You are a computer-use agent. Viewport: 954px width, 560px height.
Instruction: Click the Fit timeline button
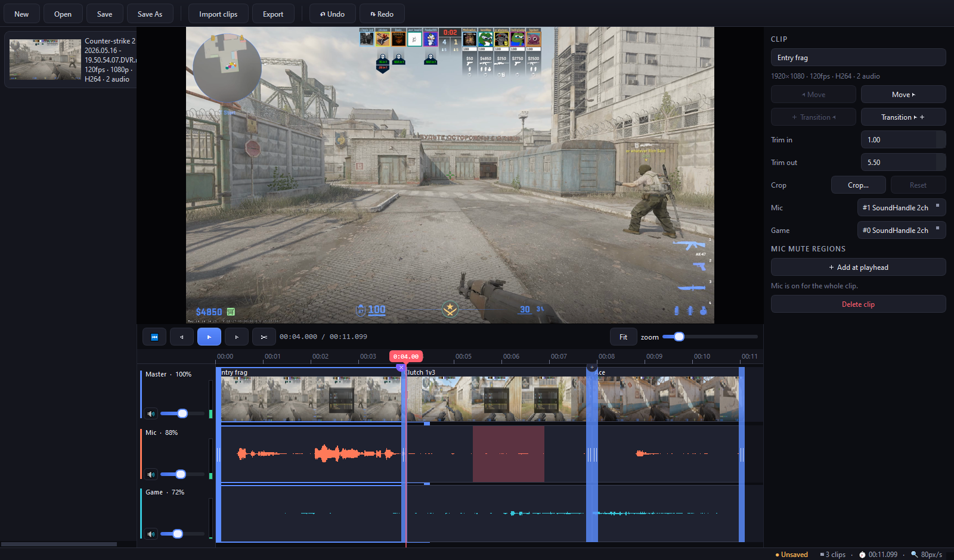623,337
